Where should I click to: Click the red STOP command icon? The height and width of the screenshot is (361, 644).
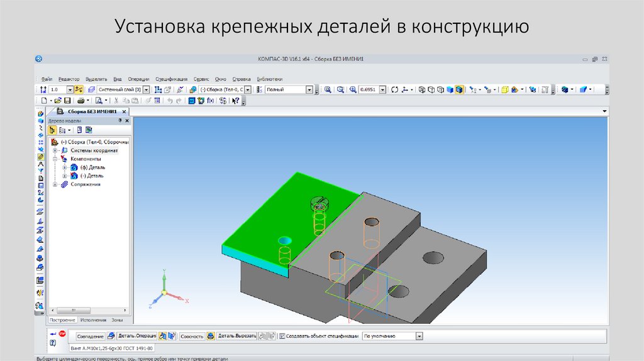point(62,333)
